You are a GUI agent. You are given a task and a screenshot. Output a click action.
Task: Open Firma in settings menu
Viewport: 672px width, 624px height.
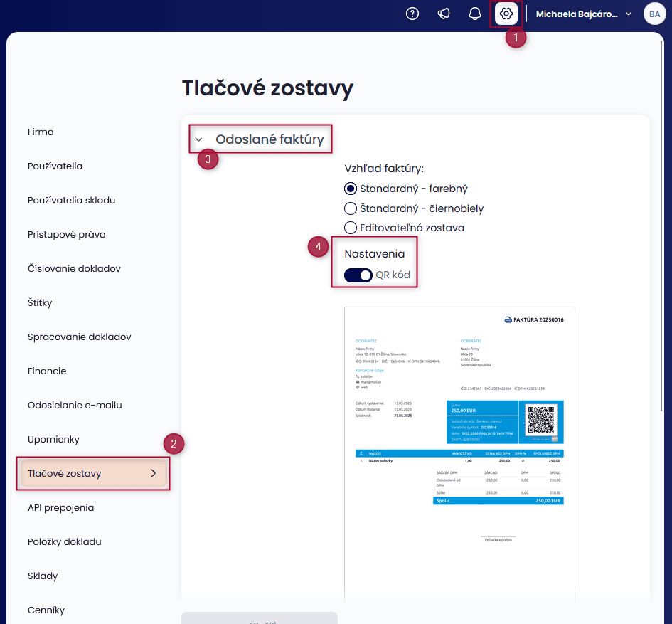[x=41, y=132]
